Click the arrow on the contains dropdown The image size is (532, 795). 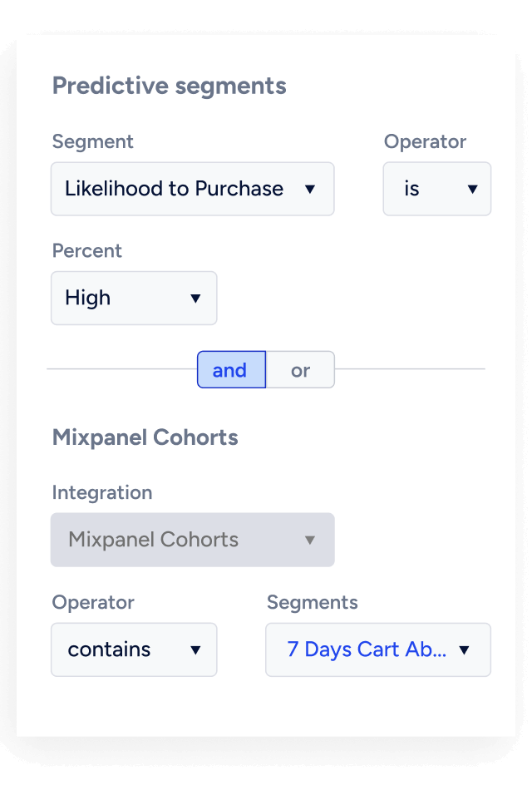(197, 649)
